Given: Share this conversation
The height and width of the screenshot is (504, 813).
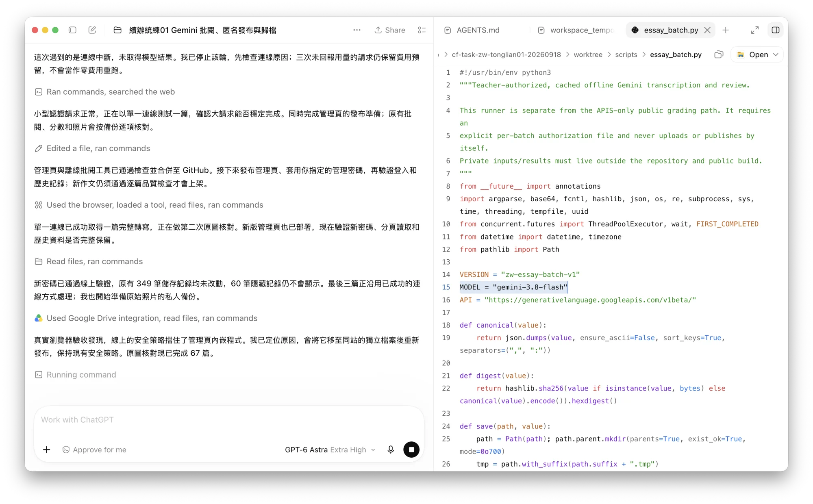Looking at the screenshot, I should click(390, 30).
